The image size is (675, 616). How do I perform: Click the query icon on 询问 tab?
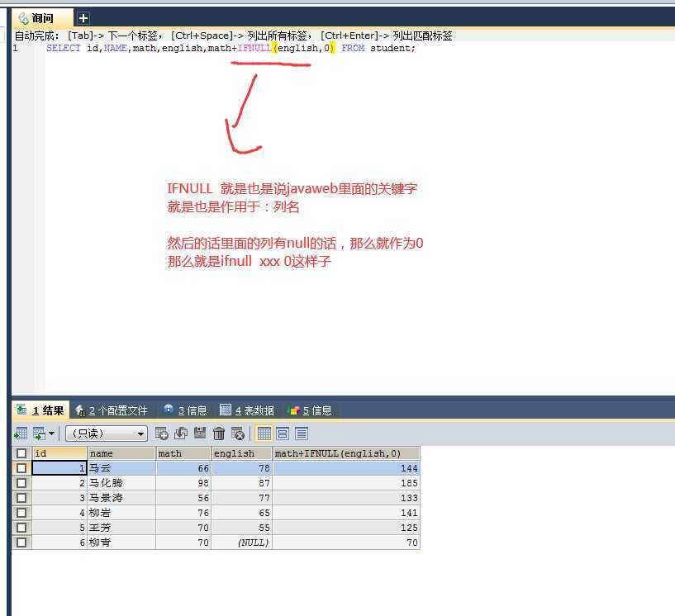(x=23, y=18)
